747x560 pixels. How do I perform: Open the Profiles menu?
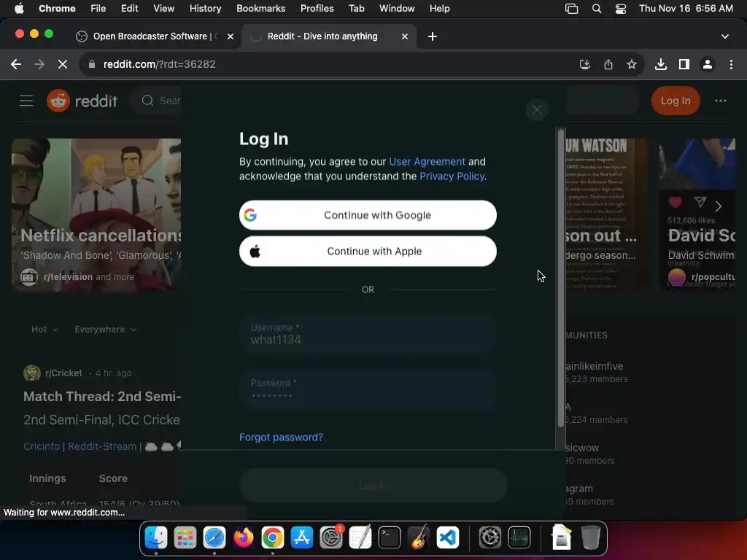tap(317, 9)
